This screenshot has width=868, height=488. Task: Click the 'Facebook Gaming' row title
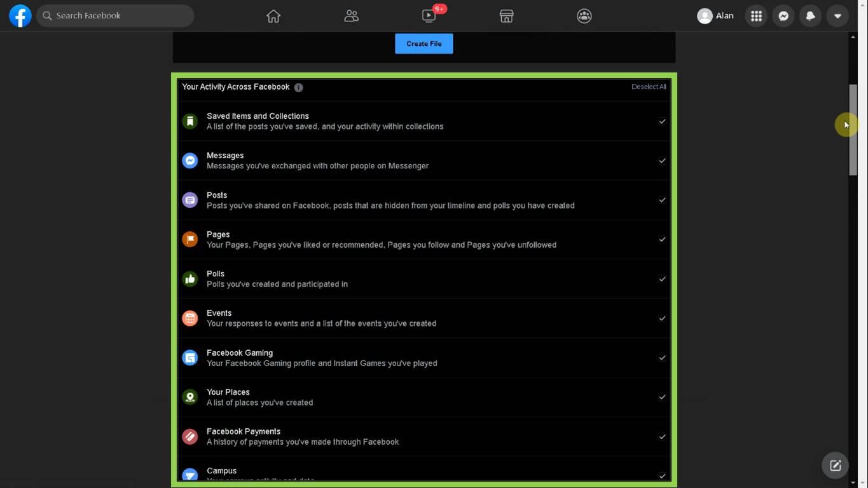point(240,353)
